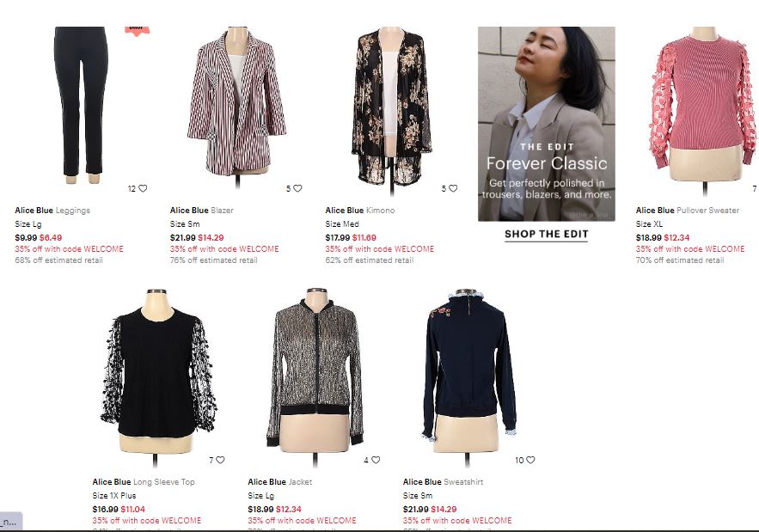Click the Alice Blue Kimono title link
The height and width of the screenshot is (532, 759).
click(359, 210)
